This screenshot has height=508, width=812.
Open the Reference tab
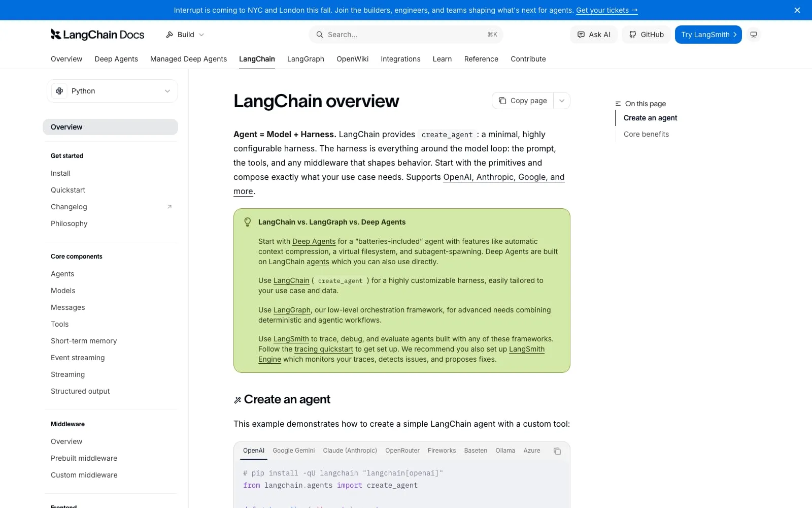point(481,59)
